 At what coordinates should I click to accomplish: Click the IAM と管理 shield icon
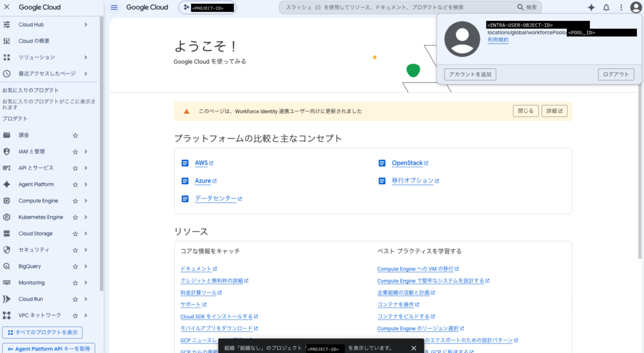point(6,152)
